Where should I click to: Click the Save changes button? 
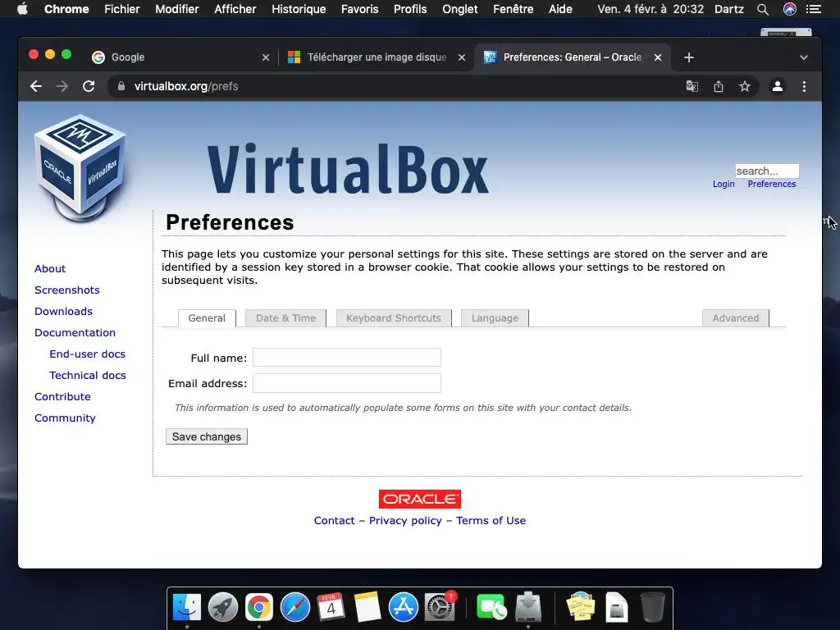(x=207, y=436)
